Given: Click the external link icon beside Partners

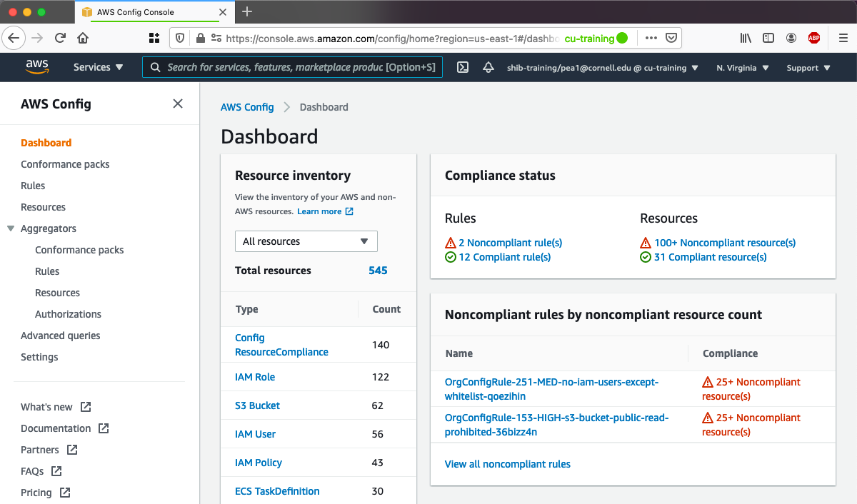Looking at the screenshot, I should 72,450.
